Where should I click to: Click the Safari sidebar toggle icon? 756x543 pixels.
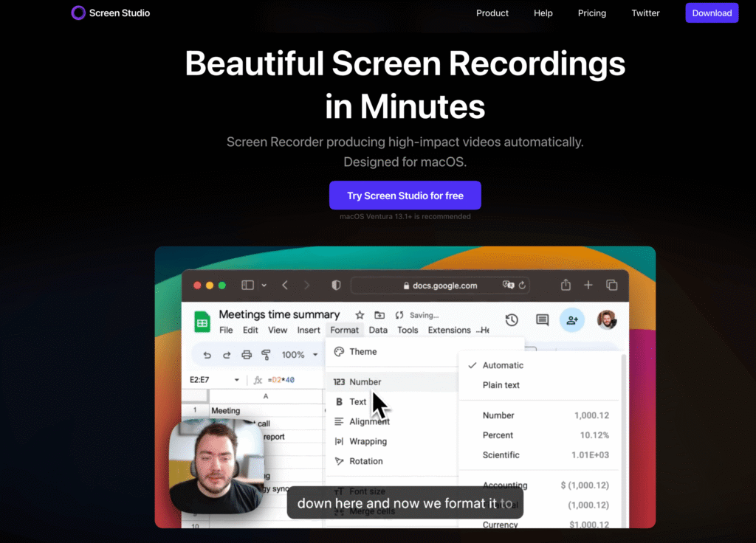[x=247, y=286]
